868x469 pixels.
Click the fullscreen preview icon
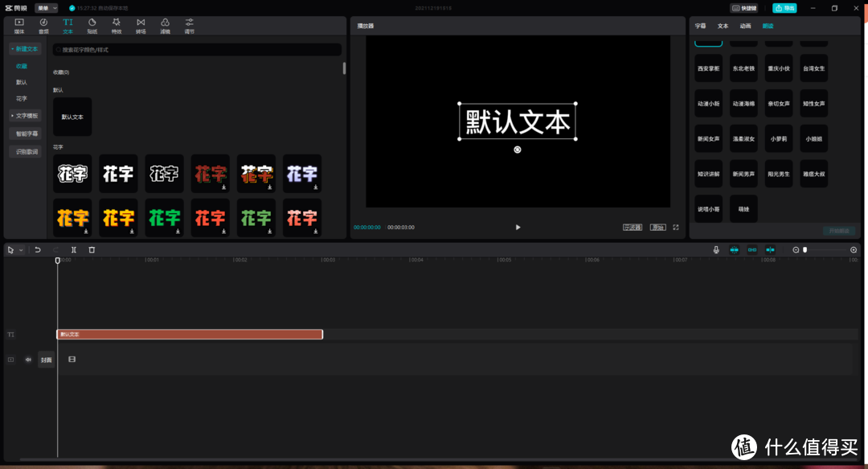click(676, 228)
